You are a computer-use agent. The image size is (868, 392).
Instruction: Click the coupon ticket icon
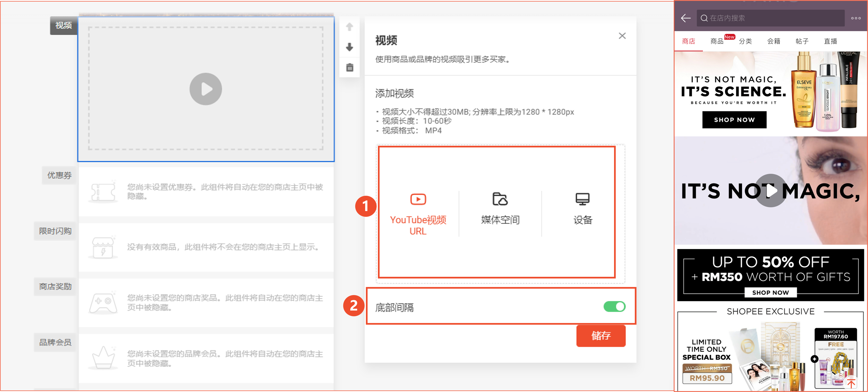[103, 191]
